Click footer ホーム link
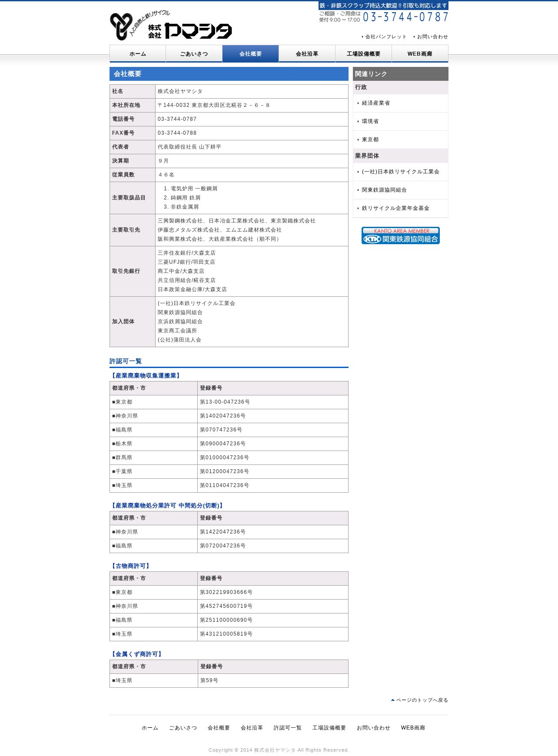558x756 pixels. click(150, 728)
